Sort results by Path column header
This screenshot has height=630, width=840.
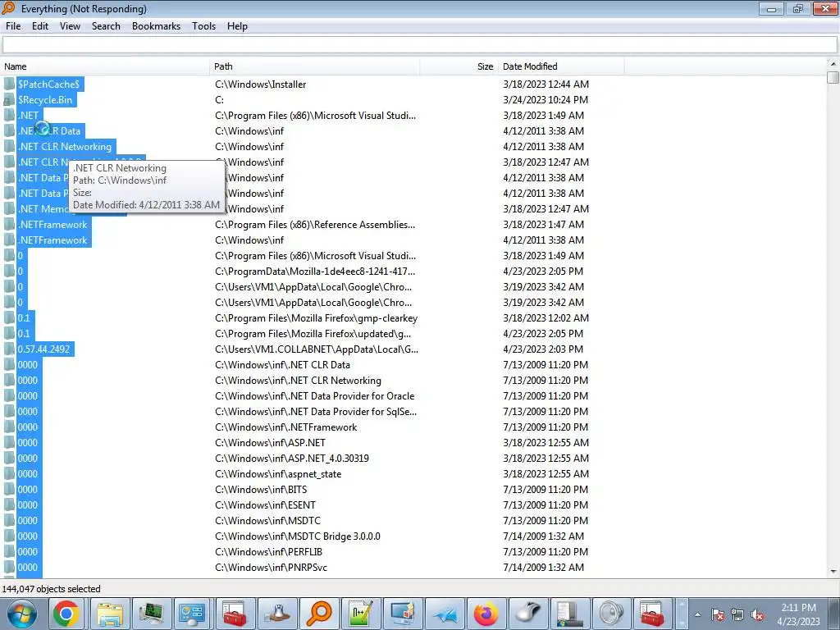coord(315,66)
